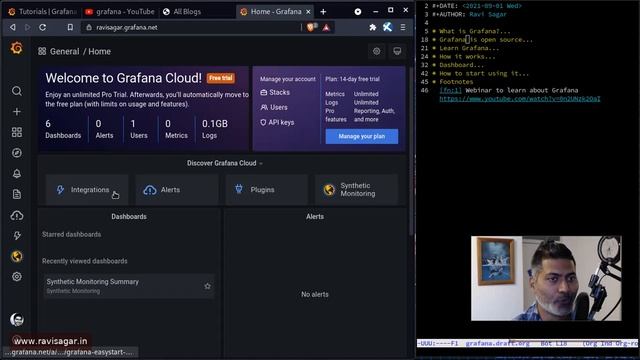640x360 pixels.
Task: Open the Brave shields lion icon
Action: (x=311, y=27)
